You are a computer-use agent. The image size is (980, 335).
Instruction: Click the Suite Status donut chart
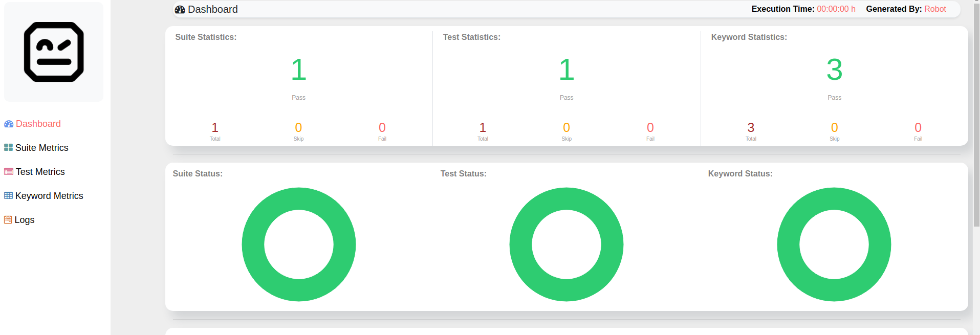point(299,244)
